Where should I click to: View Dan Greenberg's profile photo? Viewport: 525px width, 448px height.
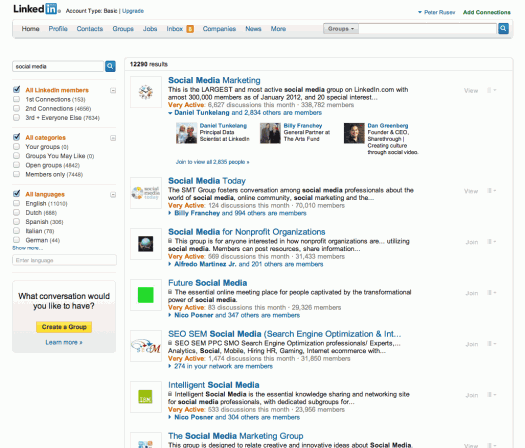tap(354, 133)
